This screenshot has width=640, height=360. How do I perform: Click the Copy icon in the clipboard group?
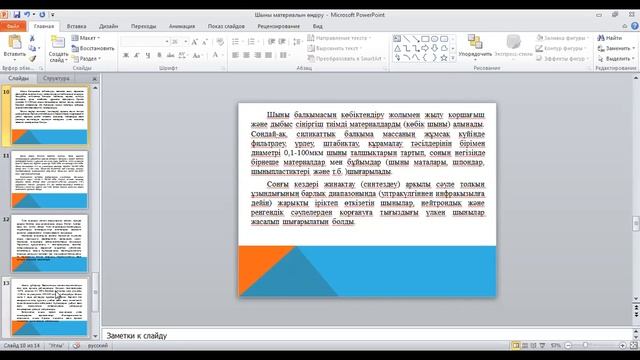[x=32, y=48]
